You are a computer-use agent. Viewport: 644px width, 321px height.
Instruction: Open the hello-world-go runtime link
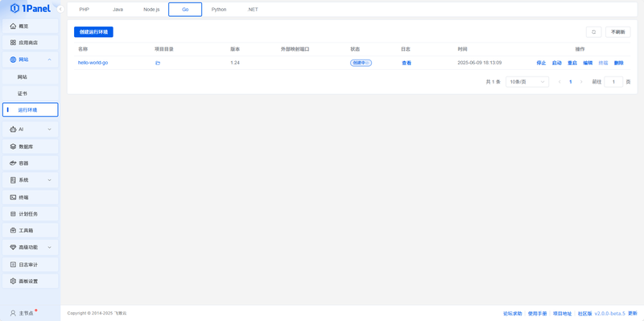click(x=93, y=63)
